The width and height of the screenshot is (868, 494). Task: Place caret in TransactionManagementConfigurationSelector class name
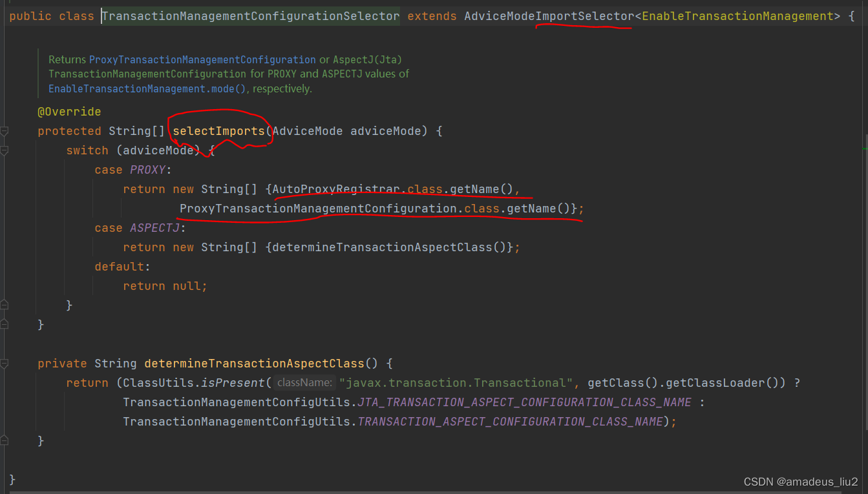[x=251, y=16]
